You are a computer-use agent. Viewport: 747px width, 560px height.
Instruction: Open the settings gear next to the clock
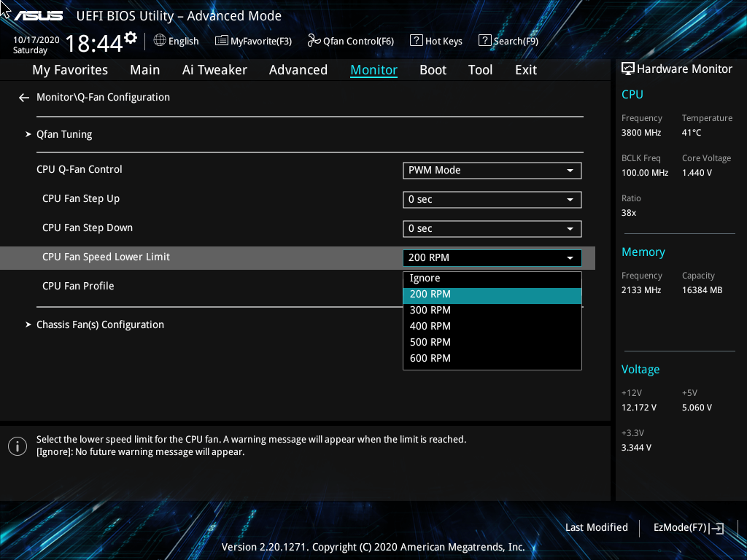pyautogui.click(x=131, y=38)
